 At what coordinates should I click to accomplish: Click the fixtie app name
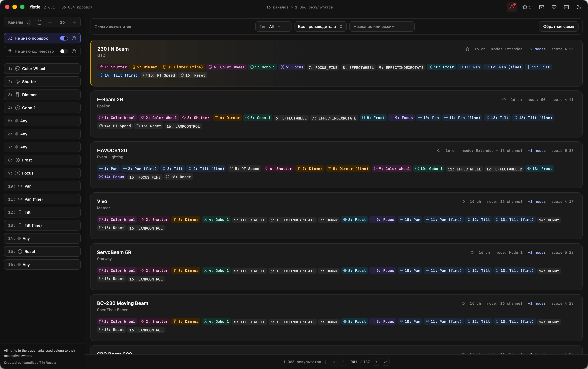tap(35, 7)
